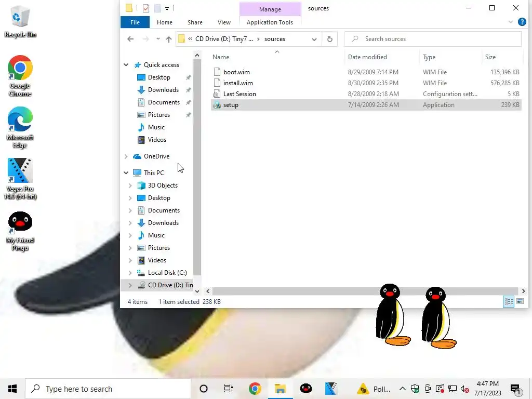Open Downloads under Quick access
Image resolution: width=532 pixels, height=399 pixels.
pos(163,90)
